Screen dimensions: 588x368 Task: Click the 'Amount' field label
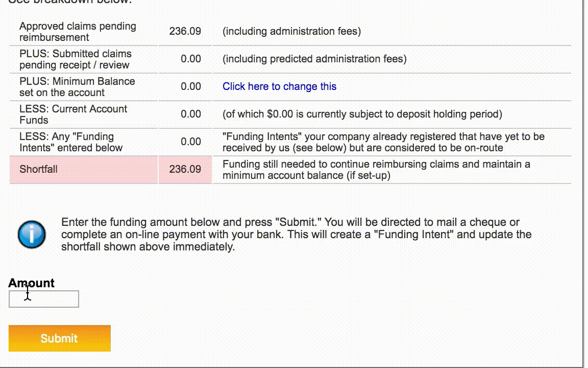coord(32,283)
